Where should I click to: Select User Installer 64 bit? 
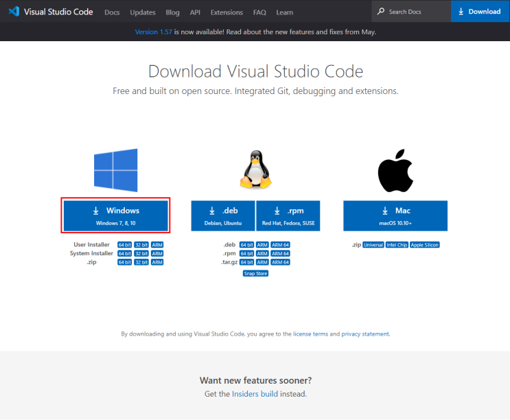coord(124,245)
